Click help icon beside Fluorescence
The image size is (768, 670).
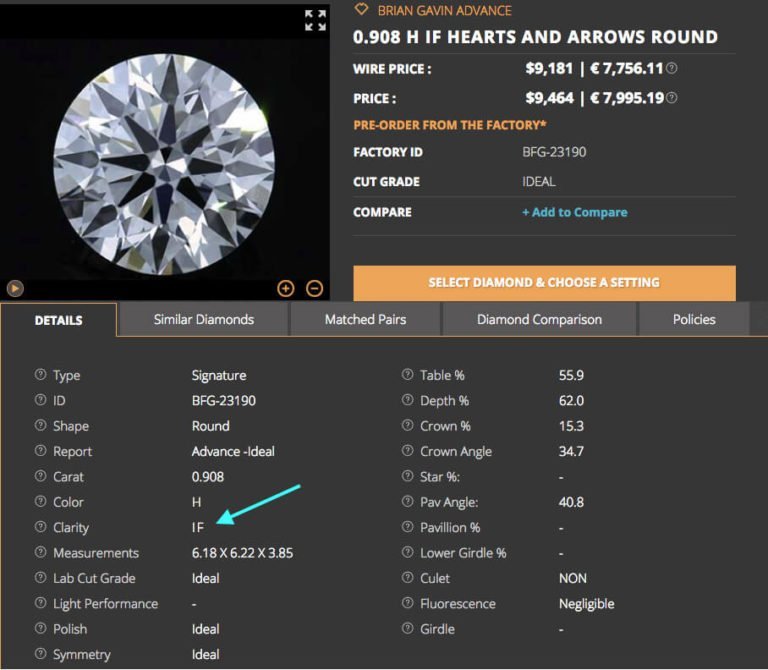click(x=408, y=603)
